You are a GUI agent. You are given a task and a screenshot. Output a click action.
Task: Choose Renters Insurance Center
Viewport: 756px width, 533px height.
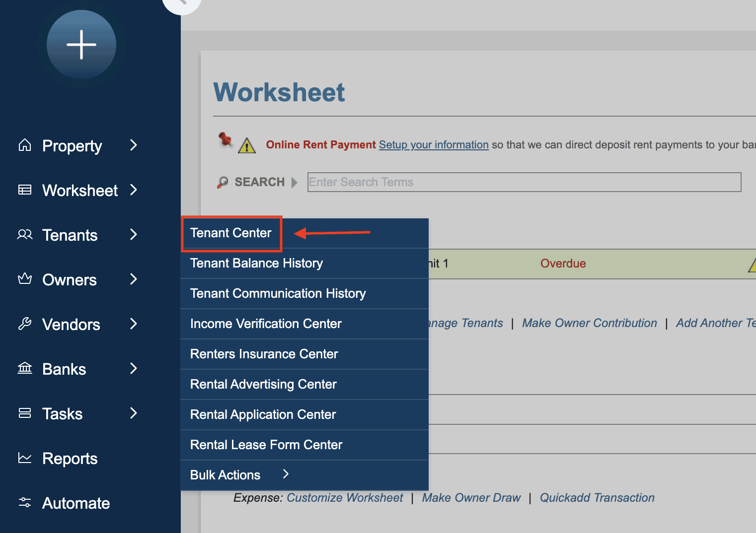coord(264,354)
